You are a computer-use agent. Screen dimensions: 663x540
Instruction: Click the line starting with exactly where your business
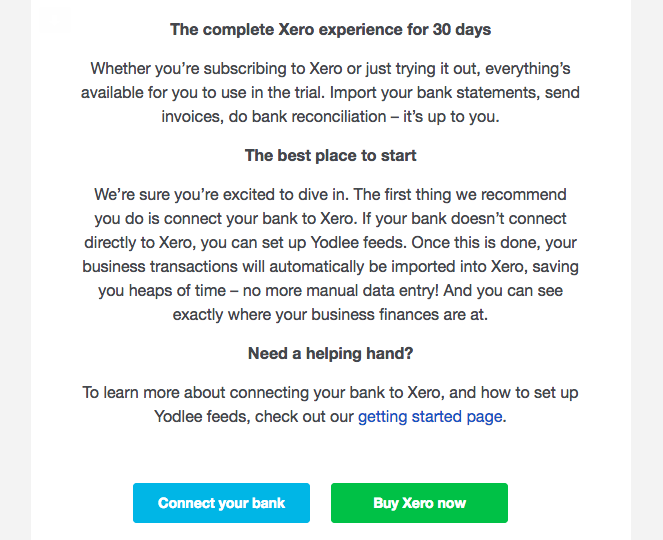click(330, 315)
